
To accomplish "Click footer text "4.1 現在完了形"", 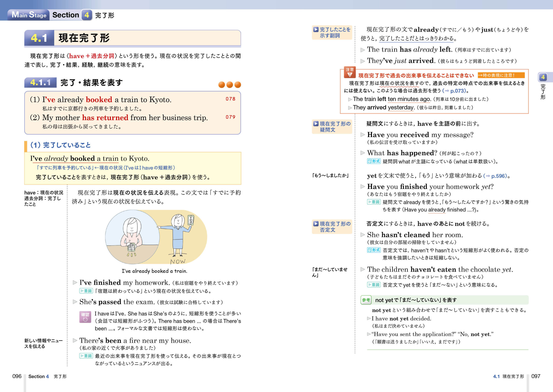I will pyautogui.click(x=508, y=376).
